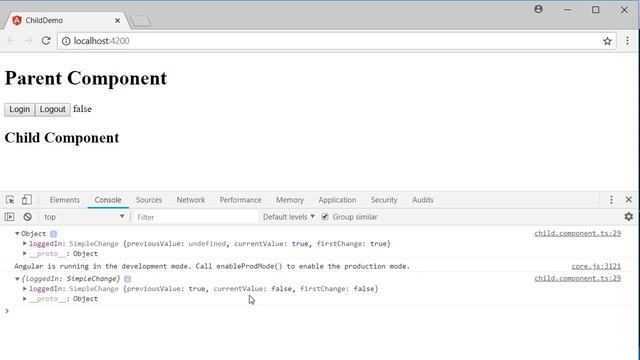Clear the console
Screen dimensions: 640x360
[27, 217]
